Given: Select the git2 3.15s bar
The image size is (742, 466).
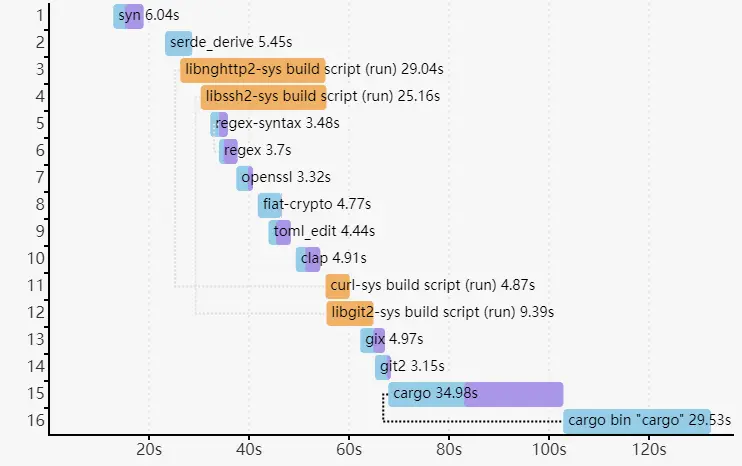Looking at the screenshot, I should point(383,367).
